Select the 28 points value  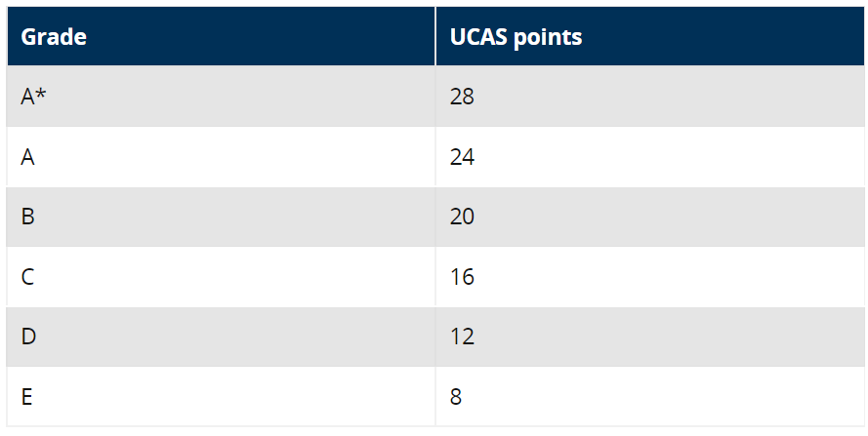point(462,97)
